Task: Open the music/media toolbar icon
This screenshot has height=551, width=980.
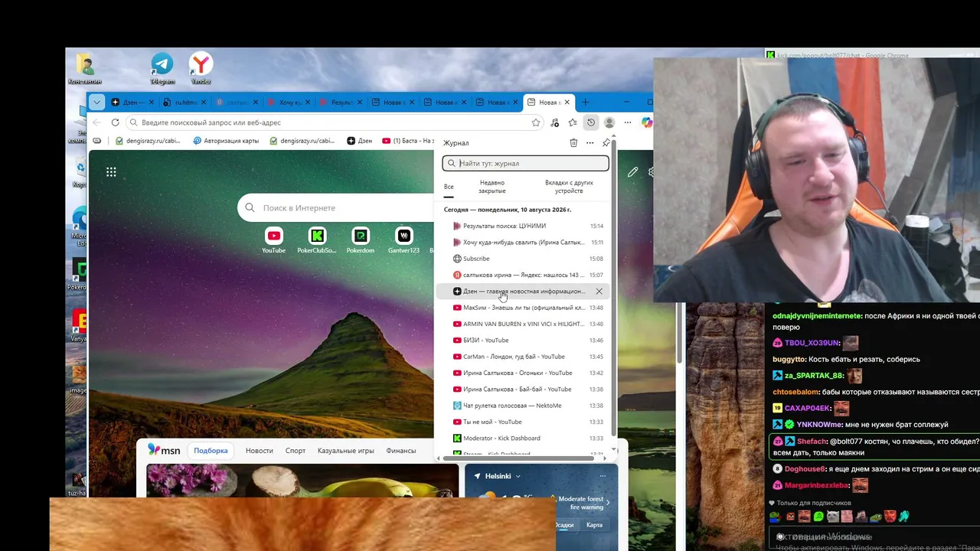Action: click(x=554, y=122)
